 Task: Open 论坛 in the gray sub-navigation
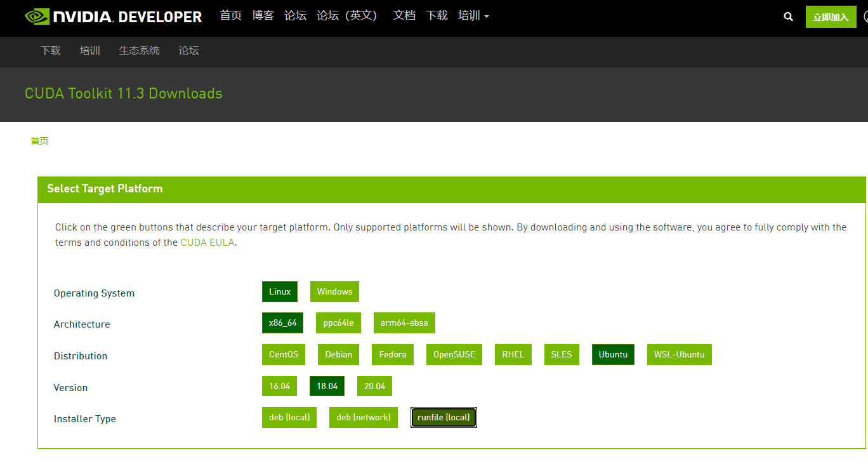coord(189,51)
